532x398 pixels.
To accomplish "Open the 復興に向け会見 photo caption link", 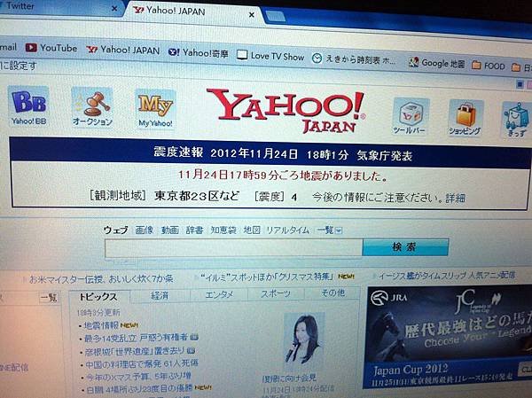I will pyautogui.click(x=289, y=378).
